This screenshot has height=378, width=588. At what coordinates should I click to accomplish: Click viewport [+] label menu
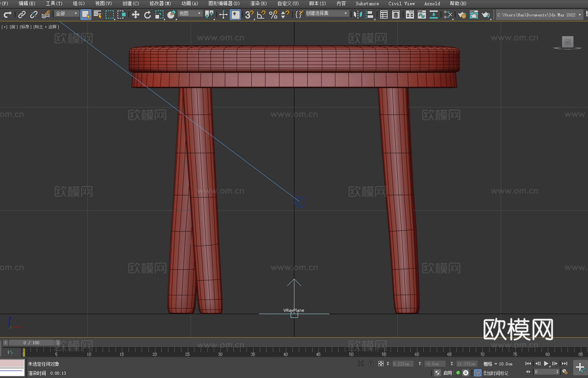tap(4, 27)
